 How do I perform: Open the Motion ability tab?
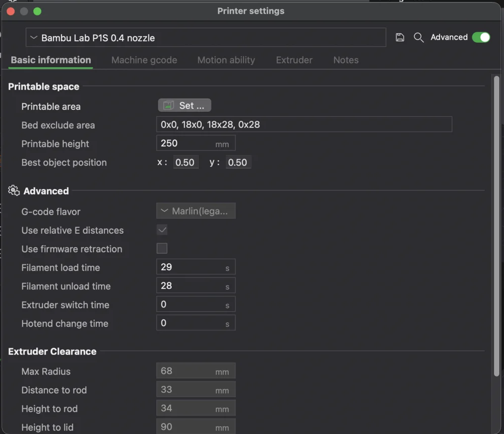point(226,60)
